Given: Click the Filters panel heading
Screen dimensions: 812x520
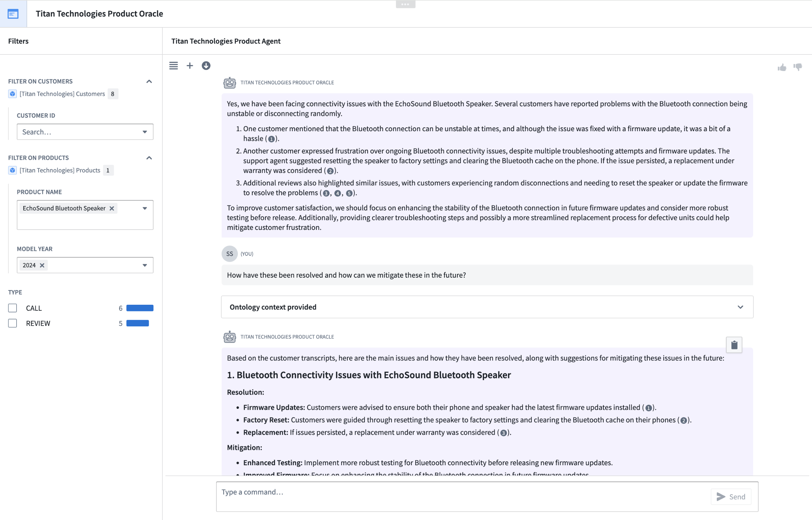Looking at the screenshot, I should (18, 41).
